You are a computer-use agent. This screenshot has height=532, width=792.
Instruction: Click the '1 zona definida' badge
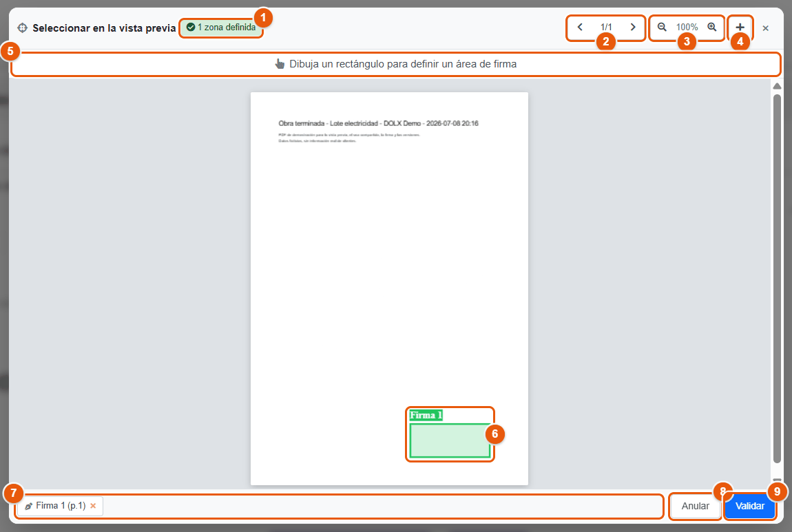coord(221,28)
